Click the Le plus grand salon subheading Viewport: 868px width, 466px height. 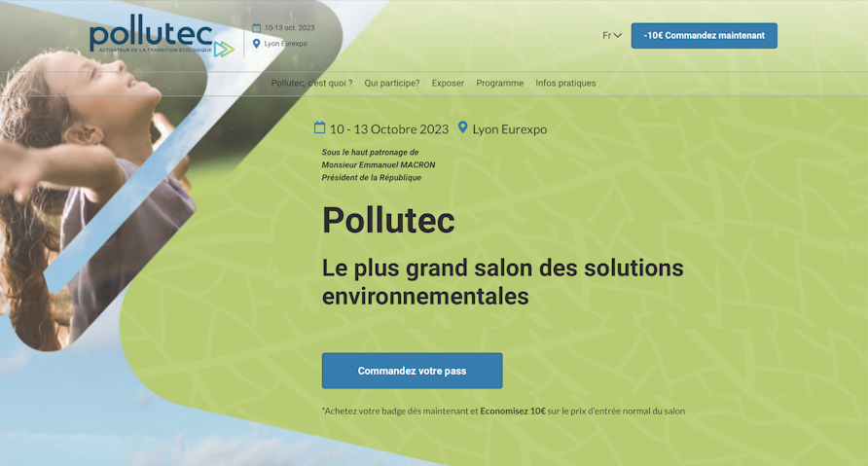click(503, 282)
